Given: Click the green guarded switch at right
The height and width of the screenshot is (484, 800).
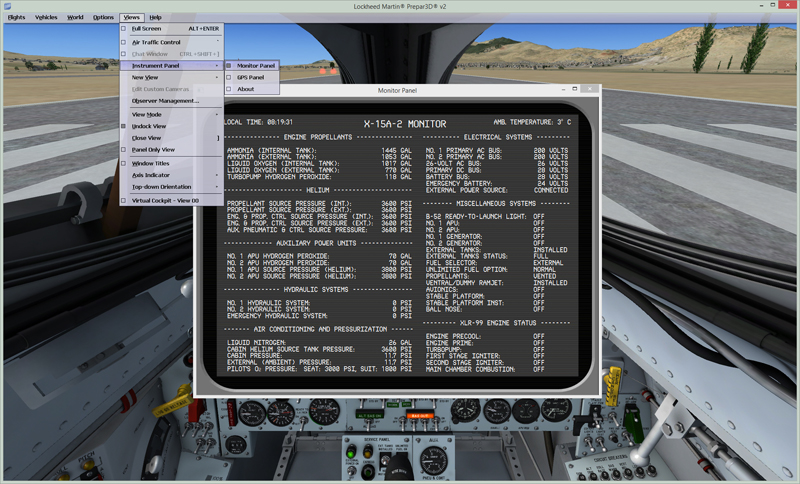Looking at the screenshot, I should (x=632, y=423).
